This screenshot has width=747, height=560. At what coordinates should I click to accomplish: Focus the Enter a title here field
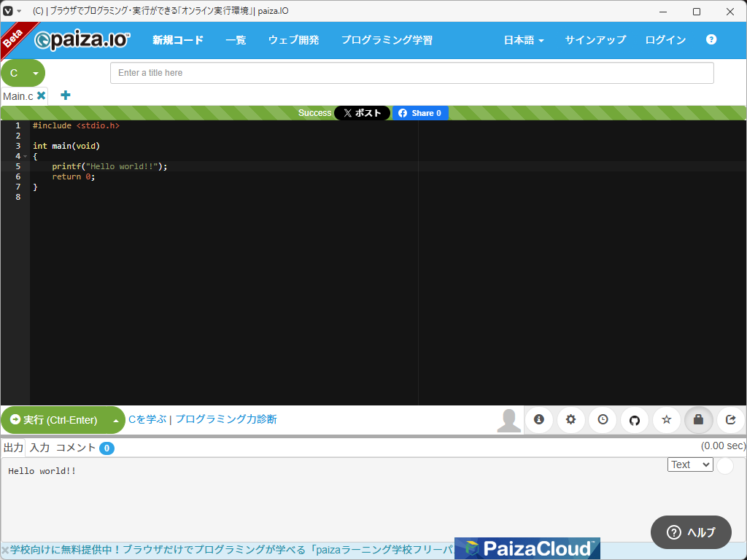[412, 73]
